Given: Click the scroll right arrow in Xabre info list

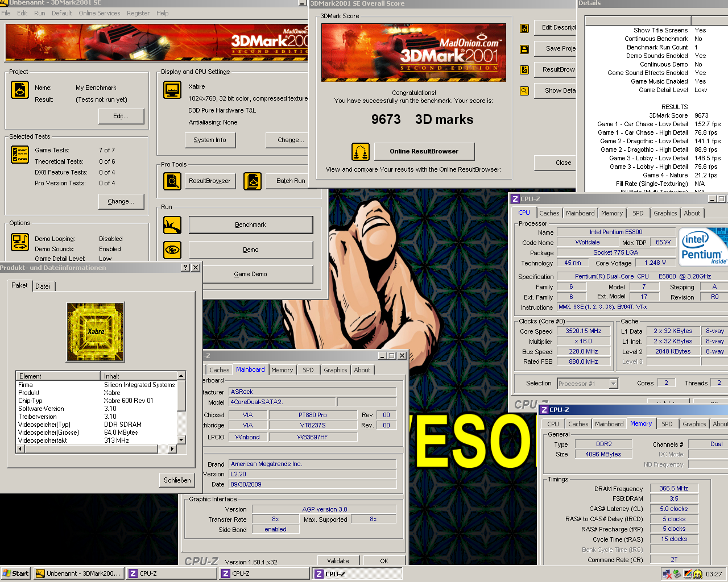Looking at the screenshot, I should (173, 449).
